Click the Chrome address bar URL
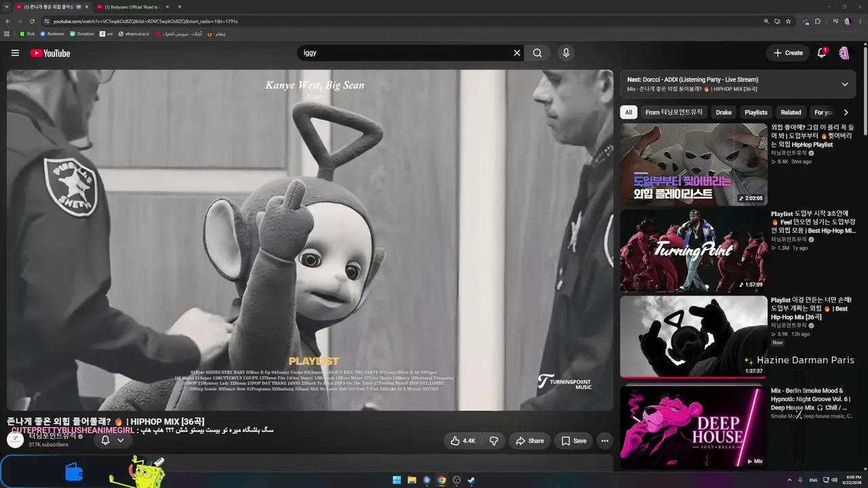The width and height of the screenshot is (868, 488). pos(145,21)
